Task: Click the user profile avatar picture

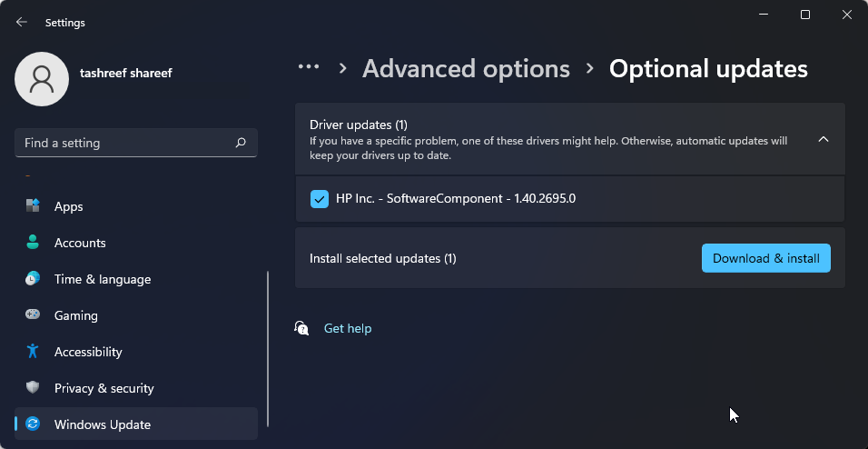Action: click(x=42, y=79)
